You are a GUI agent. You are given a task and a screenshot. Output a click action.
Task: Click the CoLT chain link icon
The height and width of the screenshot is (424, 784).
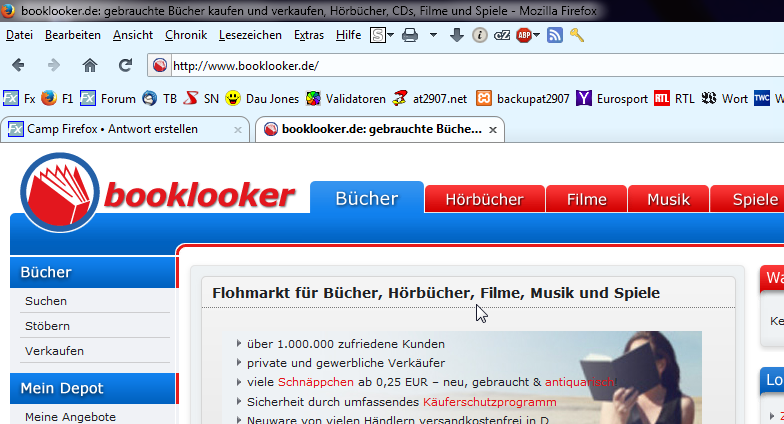pos(502,35)
